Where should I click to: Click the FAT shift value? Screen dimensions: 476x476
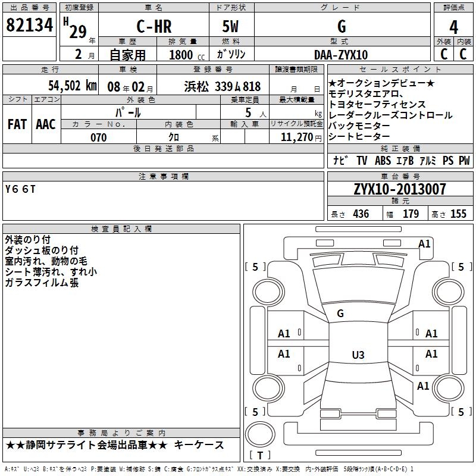pyautogui.click(x=17, y=124)
